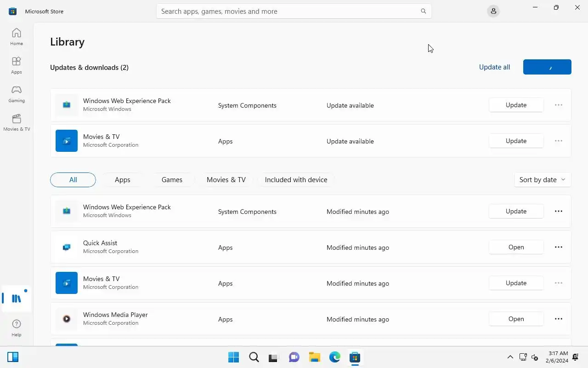Viewport: 588px width, 368px height.
Task: Click Windows Web Experience Pack icon in updates
Action: coord(67,105)
